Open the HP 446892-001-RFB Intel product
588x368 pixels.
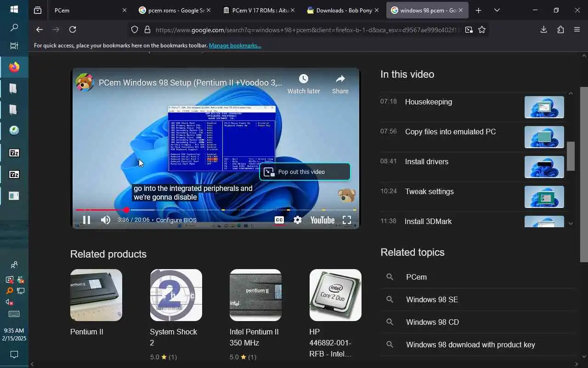[x=335, y=314]
